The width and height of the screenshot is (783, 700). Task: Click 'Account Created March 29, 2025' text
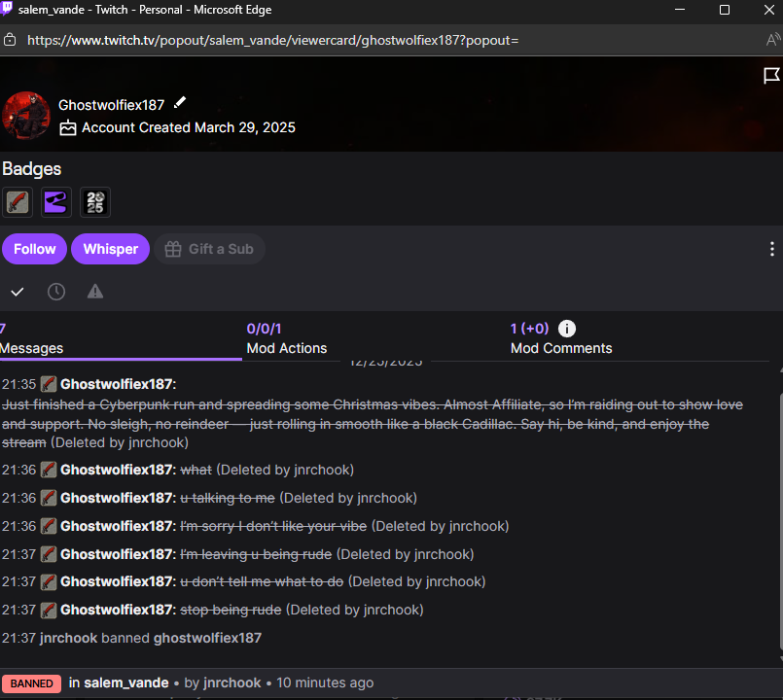(189, 127)
